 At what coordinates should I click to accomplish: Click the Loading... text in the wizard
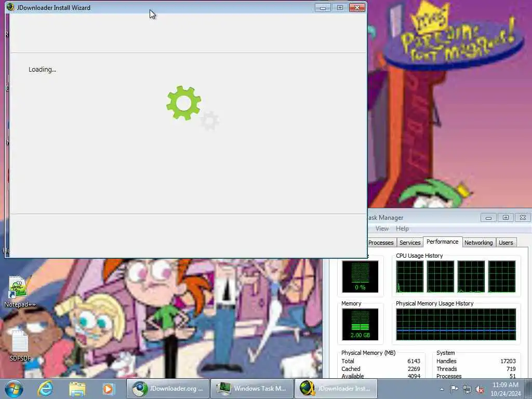42,70
